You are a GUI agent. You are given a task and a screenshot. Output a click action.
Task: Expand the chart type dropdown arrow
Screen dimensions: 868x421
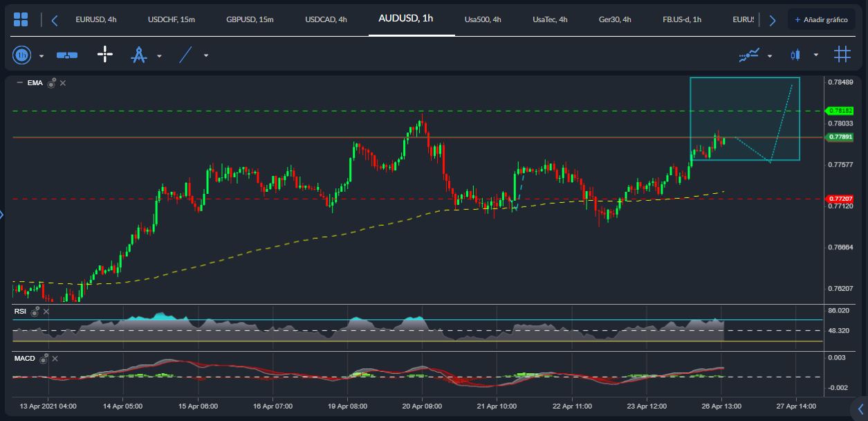click(816, 54)
